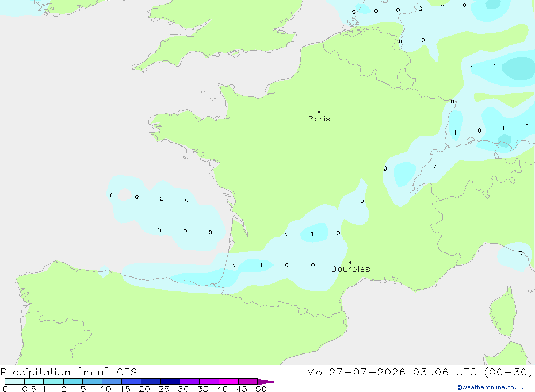Select the 0.5 mm legend swatch
The width and height of the screenshot is (535, 392).
[34, 381]
